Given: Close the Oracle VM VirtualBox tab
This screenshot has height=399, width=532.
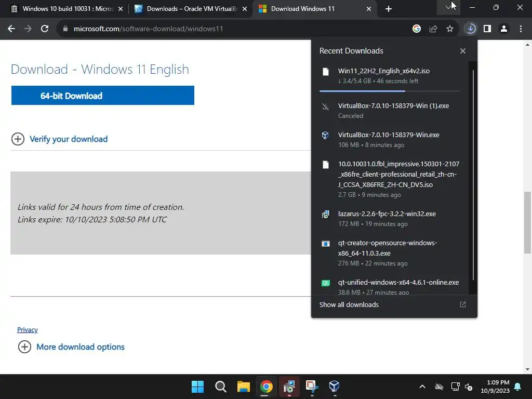Looking at the screenshot, I should coord(245,9).
